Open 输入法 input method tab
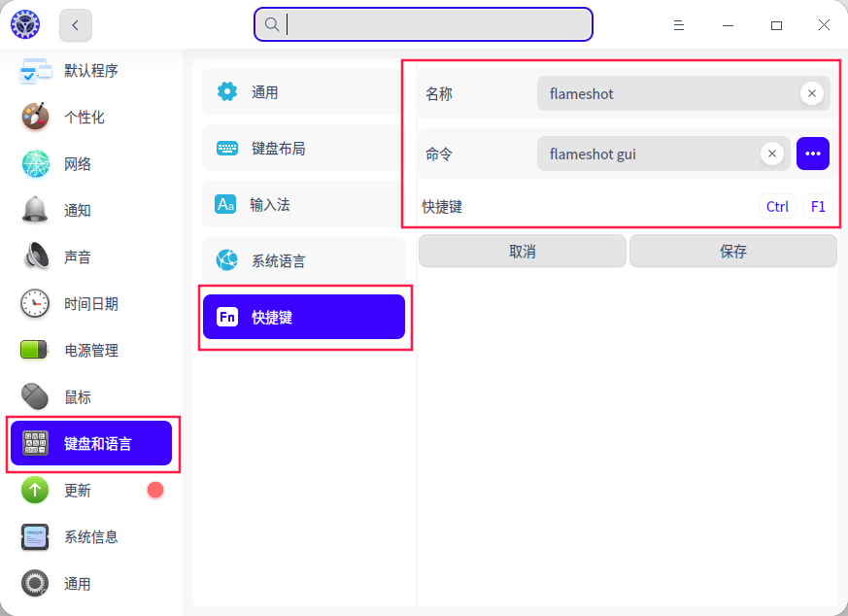848x616 pixels. pyautogui.click(x=304, y=204)
